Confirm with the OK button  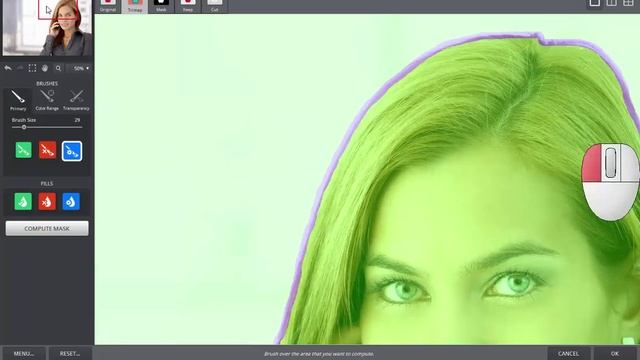(615, 353)
